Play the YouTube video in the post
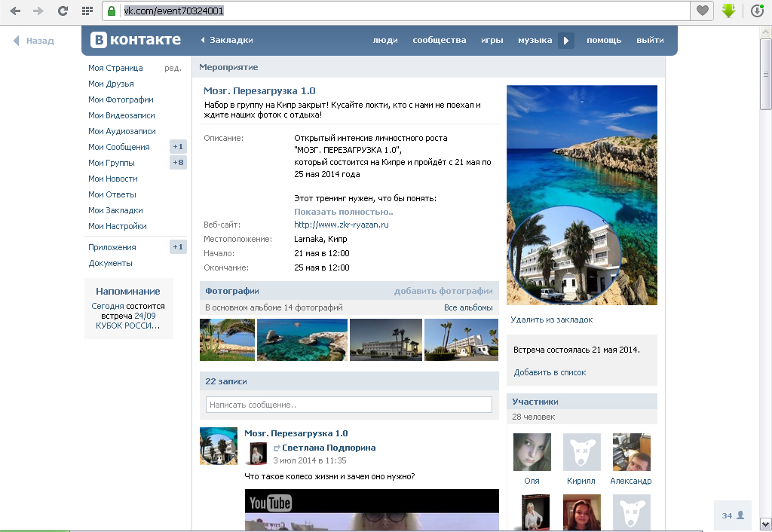Image resolution: width=772 pixels, height=532 pixels. 372,510
